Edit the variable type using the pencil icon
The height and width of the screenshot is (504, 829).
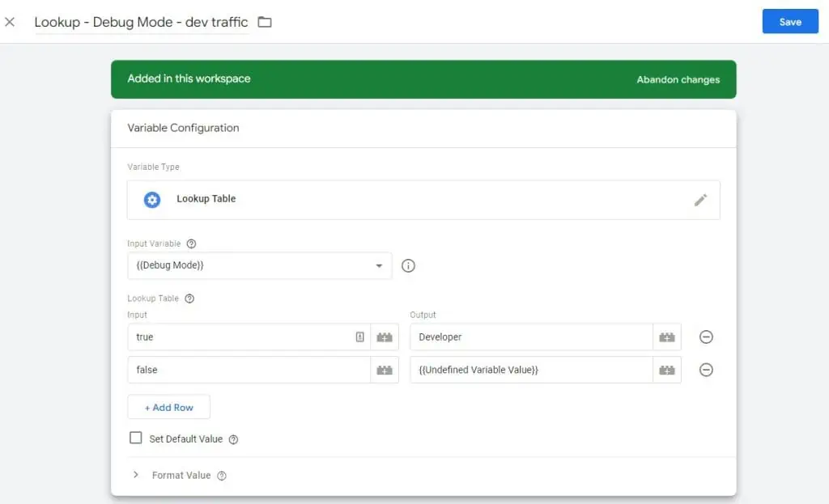[700, 199]
